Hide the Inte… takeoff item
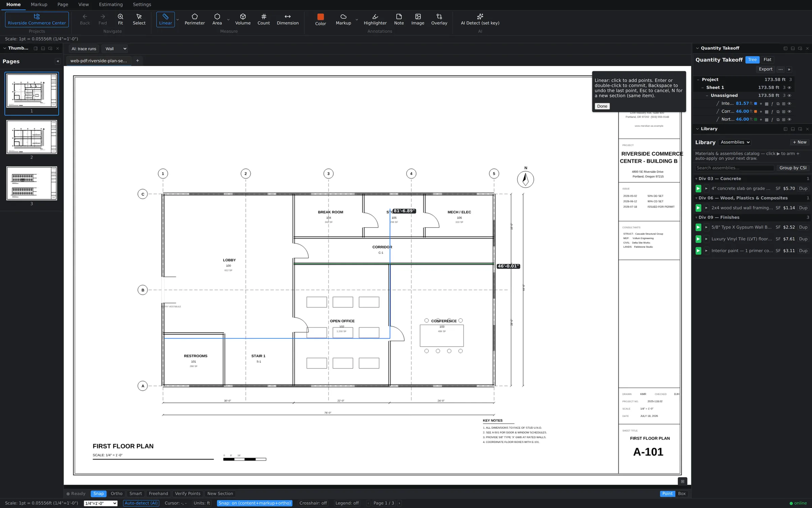The image size is (812, 508). click(x=789, y=104)
